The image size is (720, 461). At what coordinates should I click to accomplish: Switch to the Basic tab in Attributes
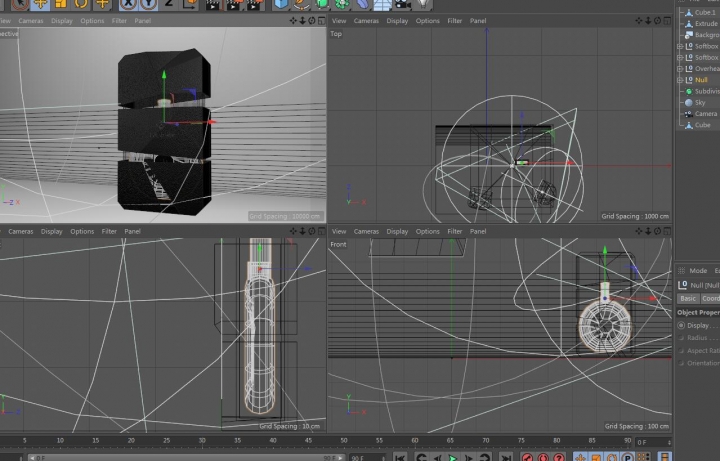688,298
